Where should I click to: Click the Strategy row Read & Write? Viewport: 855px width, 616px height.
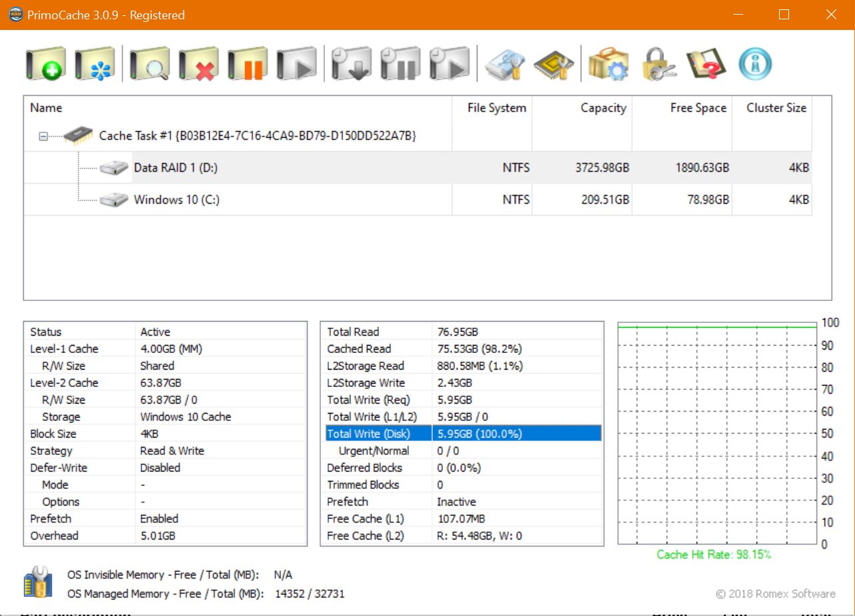point(166,451)
